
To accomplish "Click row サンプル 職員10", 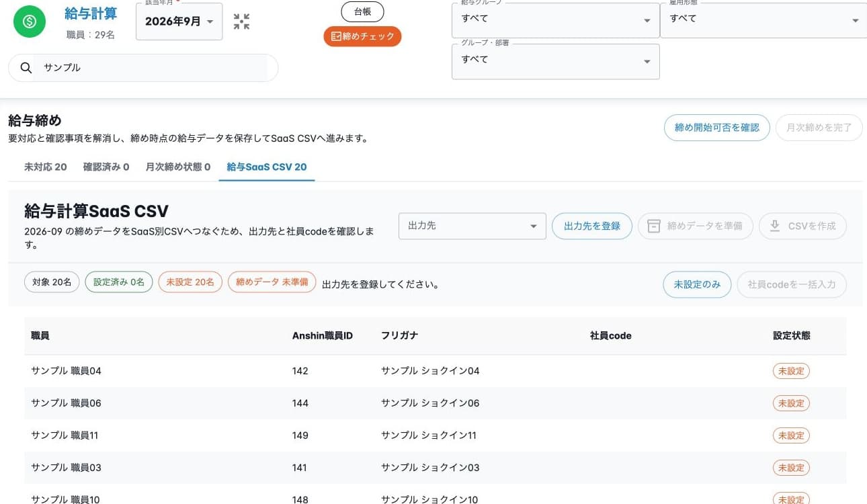I will click(436, 494).
